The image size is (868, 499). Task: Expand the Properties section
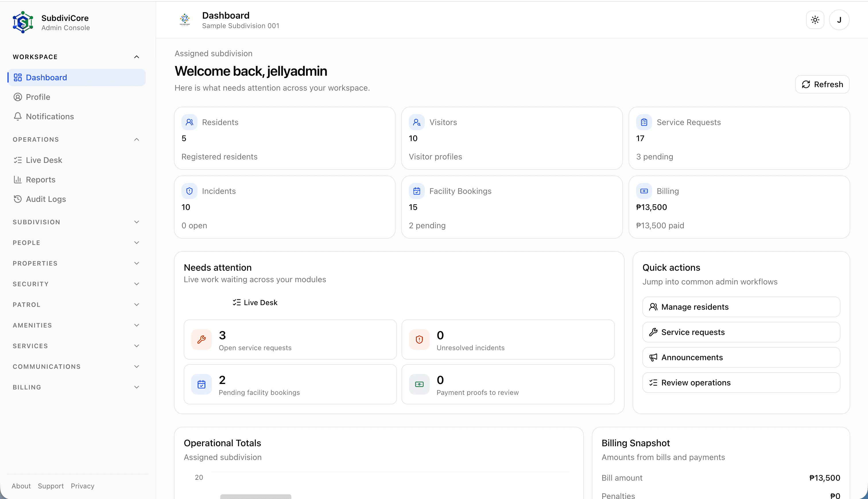[x=76, y=263]
